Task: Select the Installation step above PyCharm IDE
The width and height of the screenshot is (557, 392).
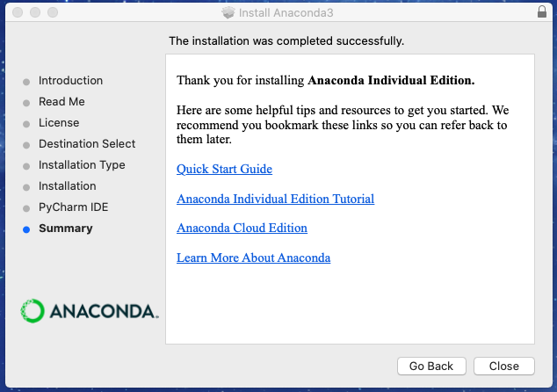Action: click(x=67, y=186)
